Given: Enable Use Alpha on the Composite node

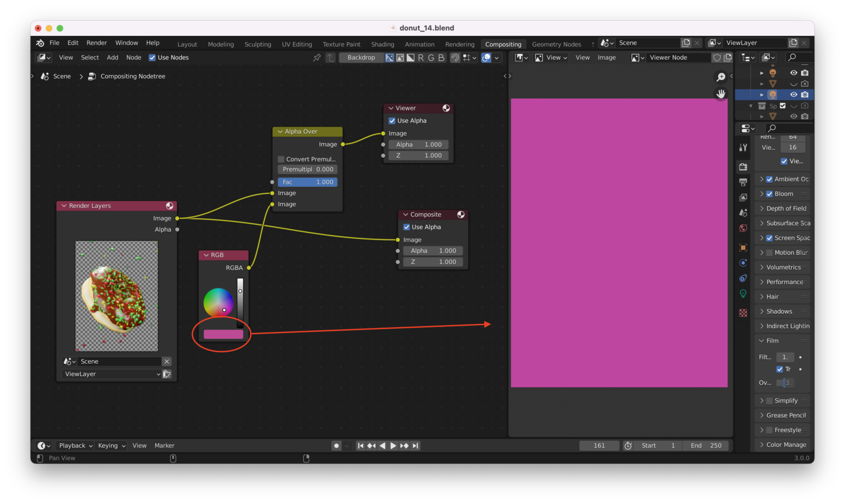Looking at the screenshot, I should [406, 227].
